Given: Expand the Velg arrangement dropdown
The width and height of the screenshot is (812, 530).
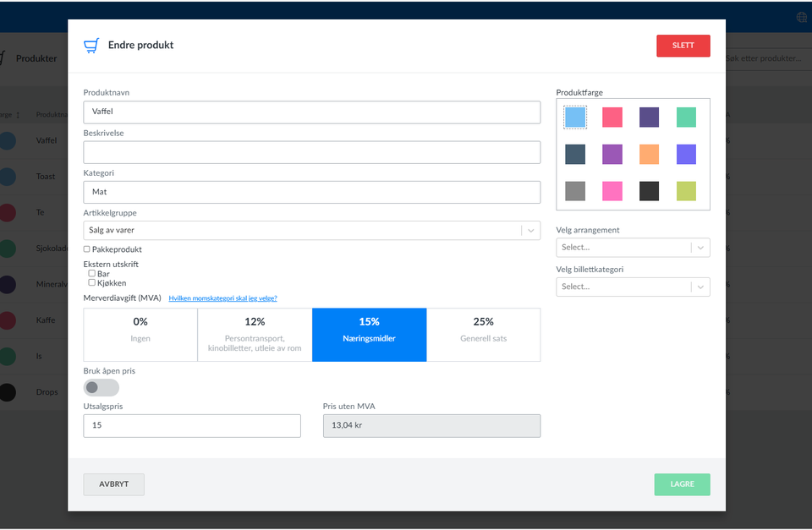Looking at the screenshot, I should coord(633,248).
